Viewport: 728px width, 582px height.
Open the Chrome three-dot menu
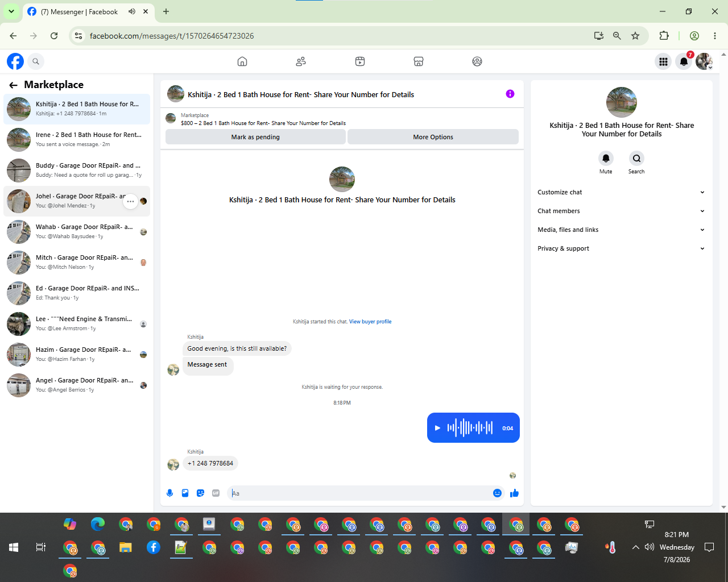tap(715, 36)
